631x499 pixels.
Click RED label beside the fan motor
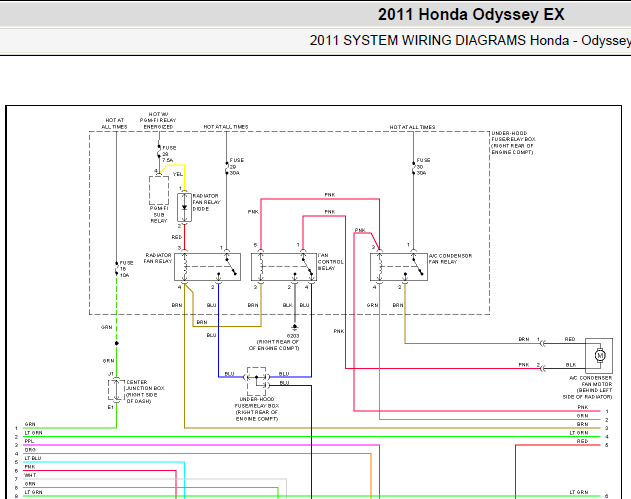(570, 339)
